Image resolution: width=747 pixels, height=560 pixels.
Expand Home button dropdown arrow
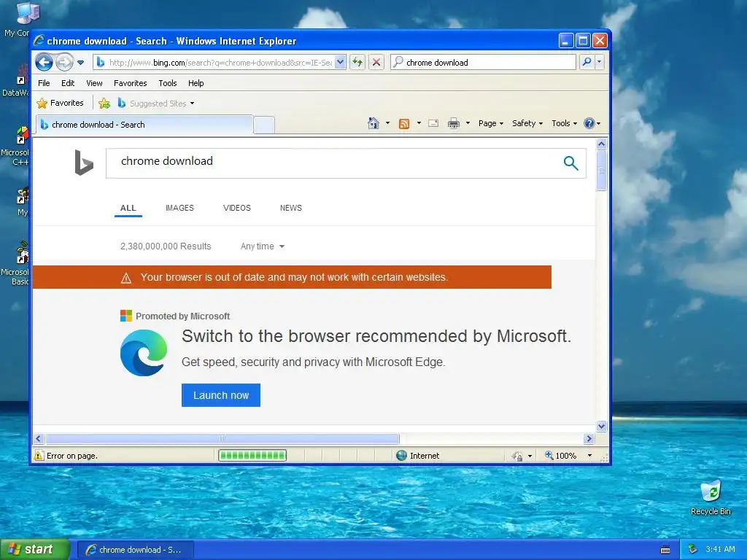pos(387,123)
